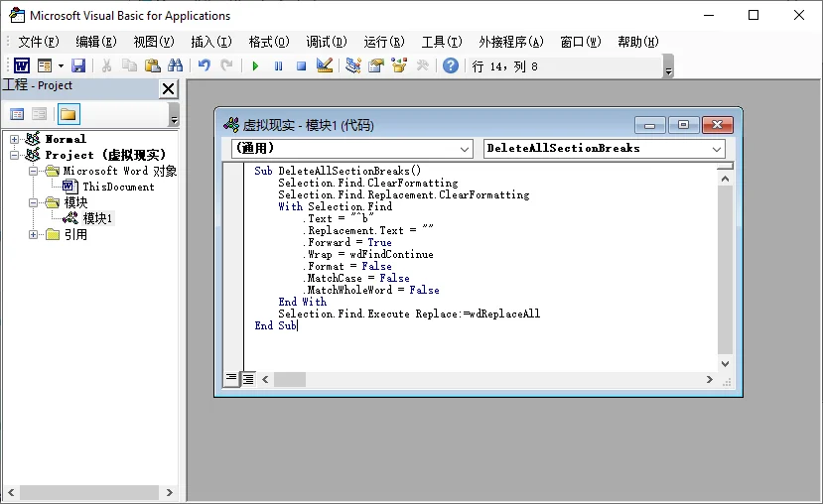823x504 pixels.
Task: Click code window vertical scroll up arrow
Action: pyautogui.click(x=725, y=179)
